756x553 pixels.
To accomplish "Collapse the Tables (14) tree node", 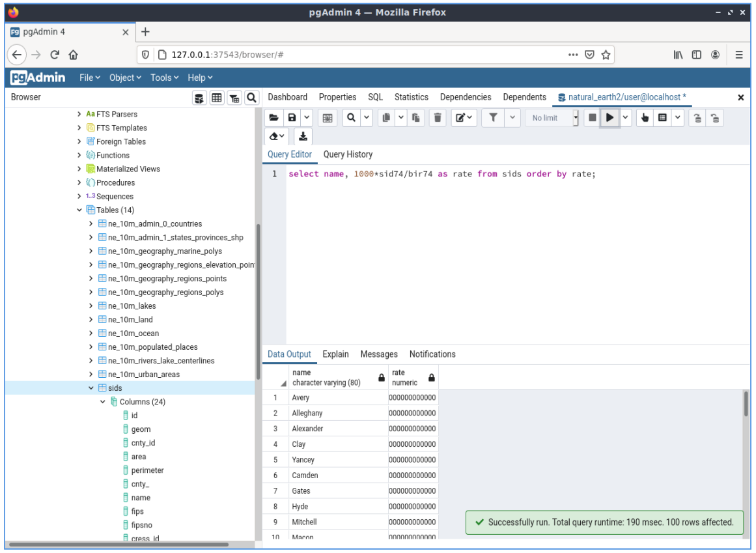I will pos(79,210).
